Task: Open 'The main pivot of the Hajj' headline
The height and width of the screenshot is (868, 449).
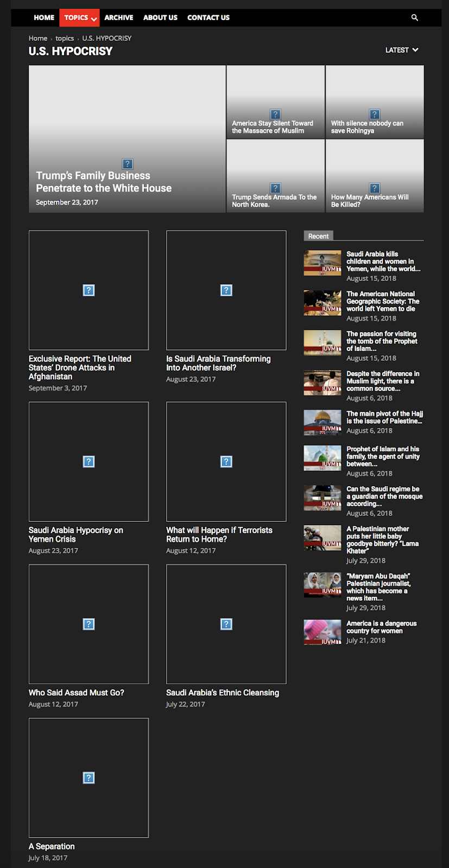Action: coord(384,417)
